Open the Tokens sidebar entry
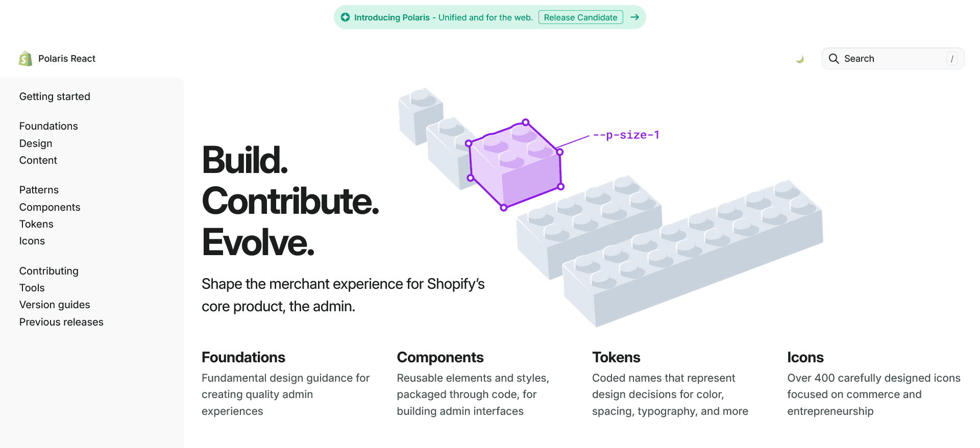980x448 pixels. (36, 224)
